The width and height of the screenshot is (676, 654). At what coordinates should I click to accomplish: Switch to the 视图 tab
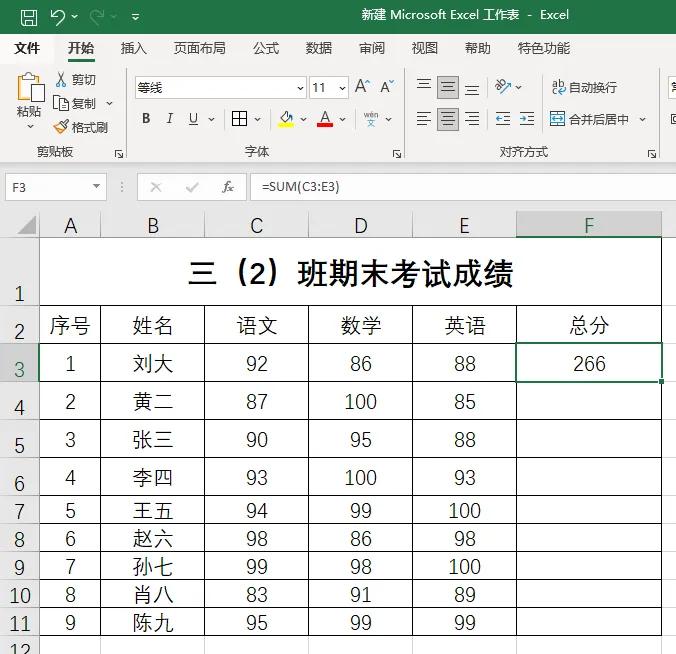pos(425,48)
